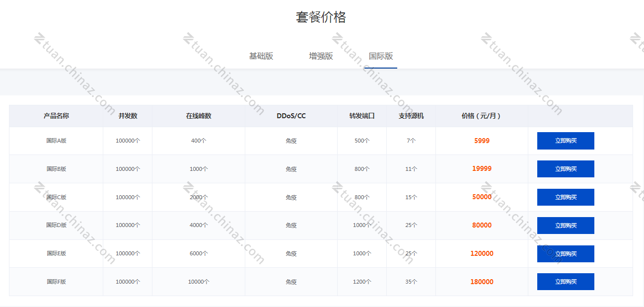Click the 35个 supported source value
This screenshot has height=307, width=644.
411,282
